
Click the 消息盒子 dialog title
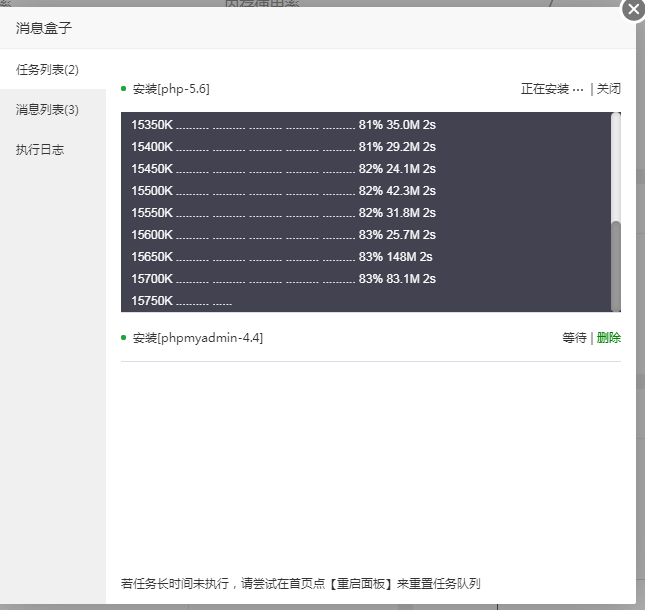tap(44, 28)
